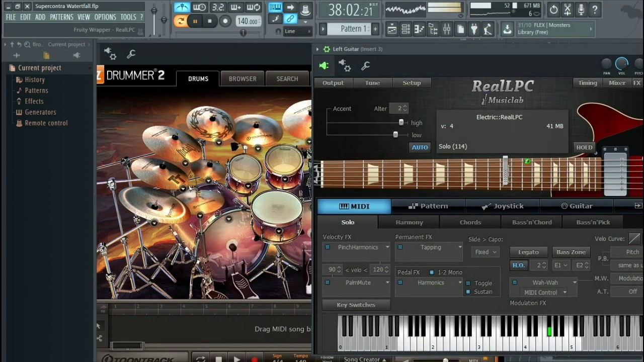The height and width of the screenshot is (362, 644).
Task: Switch to EZdrummer BROWSER tab
Action: pyautogui.click(x=243, y=78)
